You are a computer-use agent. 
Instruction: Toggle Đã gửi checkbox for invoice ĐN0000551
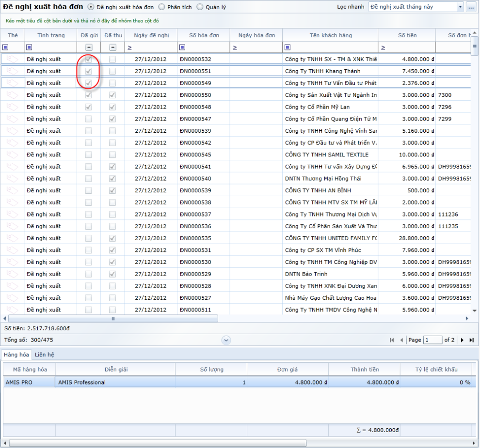coord(89,71)
